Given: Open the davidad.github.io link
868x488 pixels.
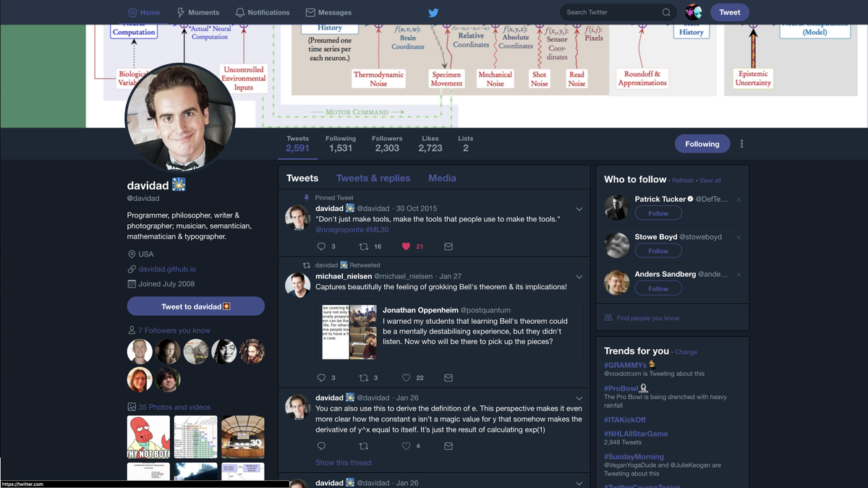Looking at the screenshot, I should tap(167, 269).
